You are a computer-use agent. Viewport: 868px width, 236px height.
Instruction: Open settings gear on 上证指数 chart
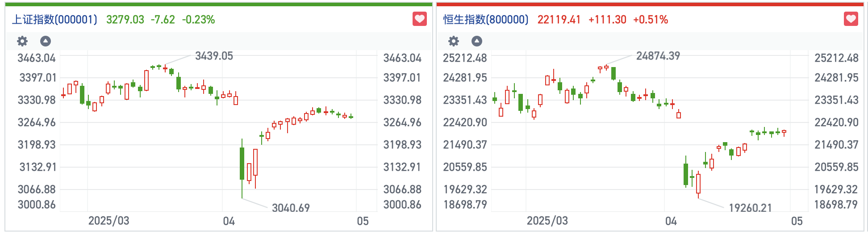[22, 42]
